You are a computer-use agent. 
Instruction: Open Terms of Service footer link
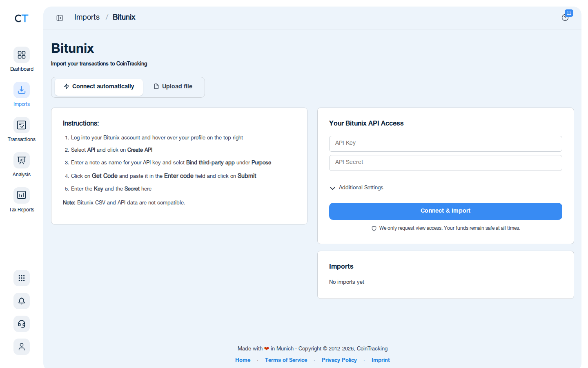point(286,360)
